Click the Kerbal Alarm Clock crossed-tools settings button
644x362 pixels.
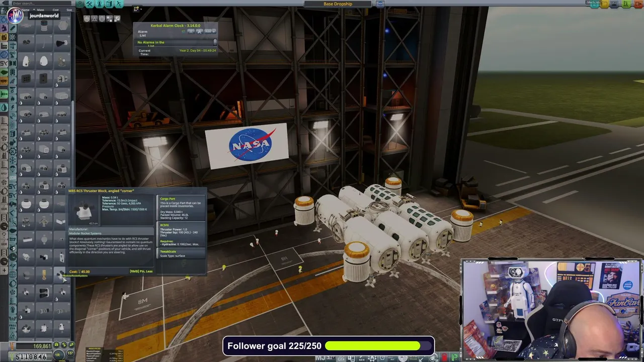tap(199, 31)
